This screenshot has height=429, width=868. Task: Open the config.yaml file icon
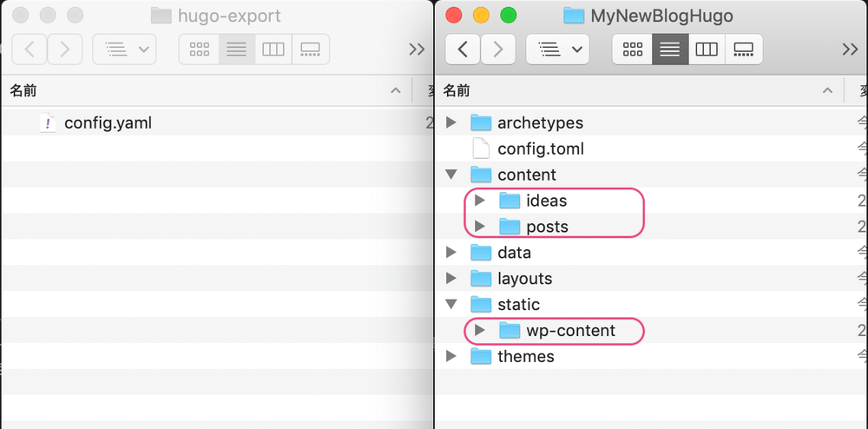click(47, 123)
